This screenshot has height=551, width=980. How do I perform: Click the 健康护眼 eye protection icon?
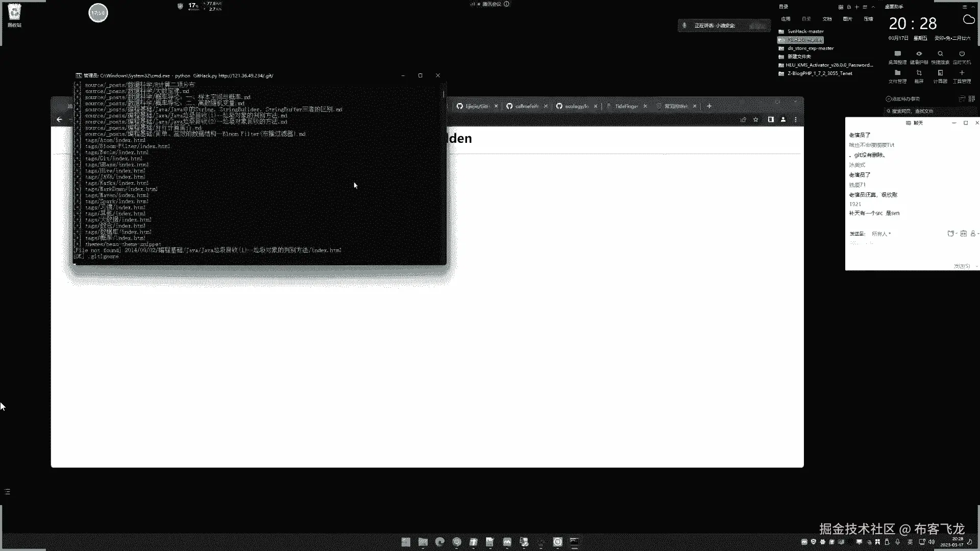coord(919,54)
